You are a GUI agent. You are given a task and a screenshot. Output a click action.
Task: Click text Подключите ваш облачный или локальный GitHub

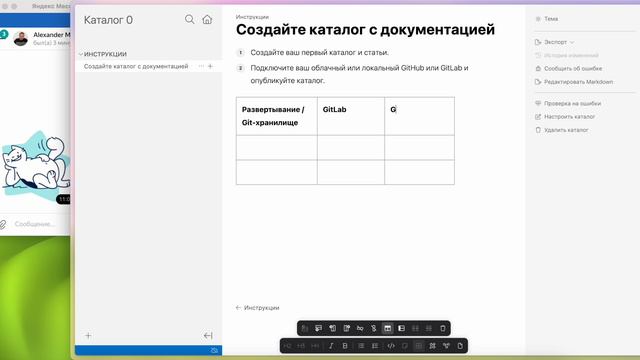coord(337,68)
